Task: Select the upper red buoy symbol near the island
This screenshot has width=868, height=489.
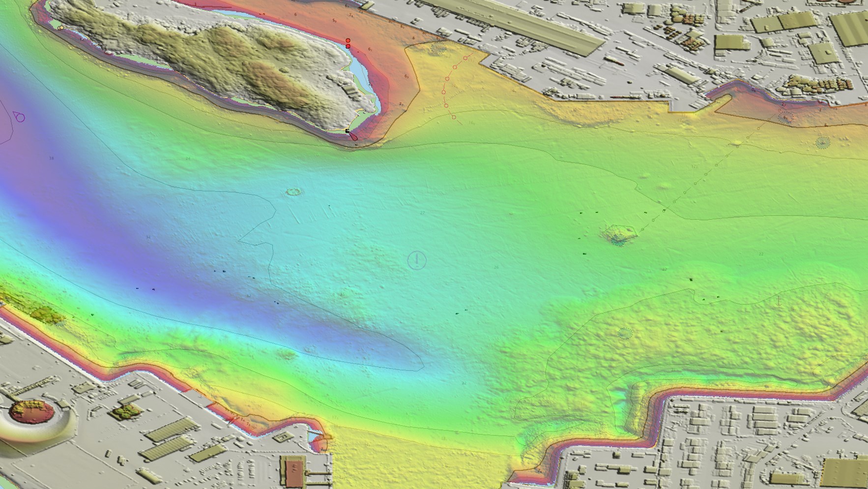Action: click(x=348, y=40)
